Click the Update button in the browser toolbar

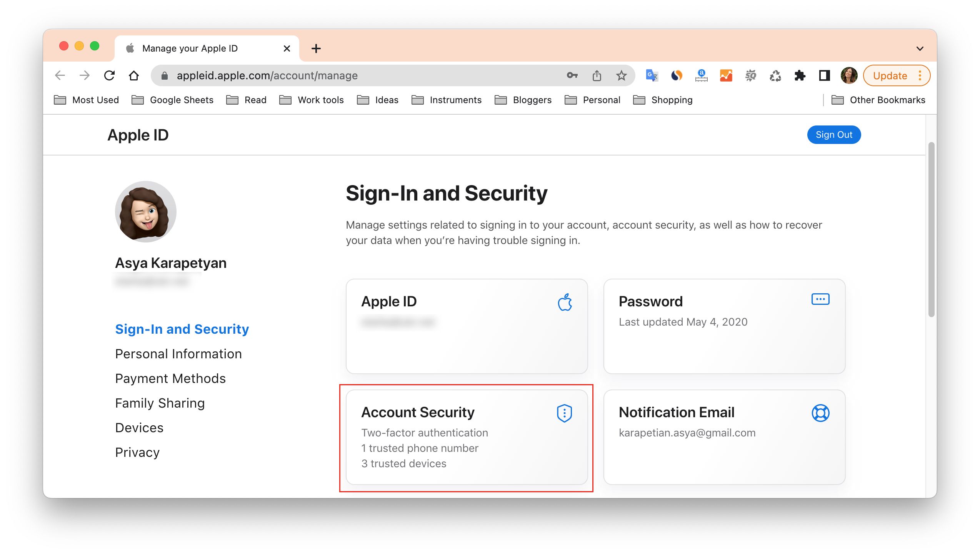[x=889, y=75]
